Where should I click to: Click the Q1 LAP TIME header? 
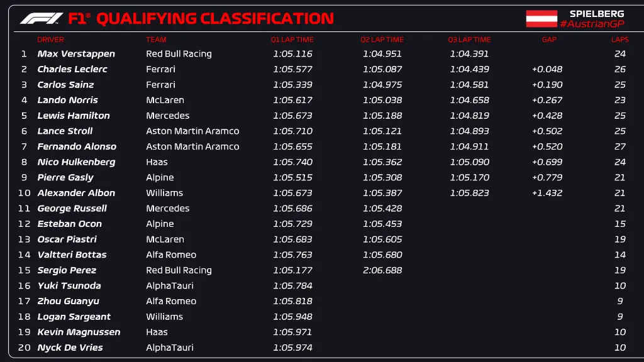point(292,40)
